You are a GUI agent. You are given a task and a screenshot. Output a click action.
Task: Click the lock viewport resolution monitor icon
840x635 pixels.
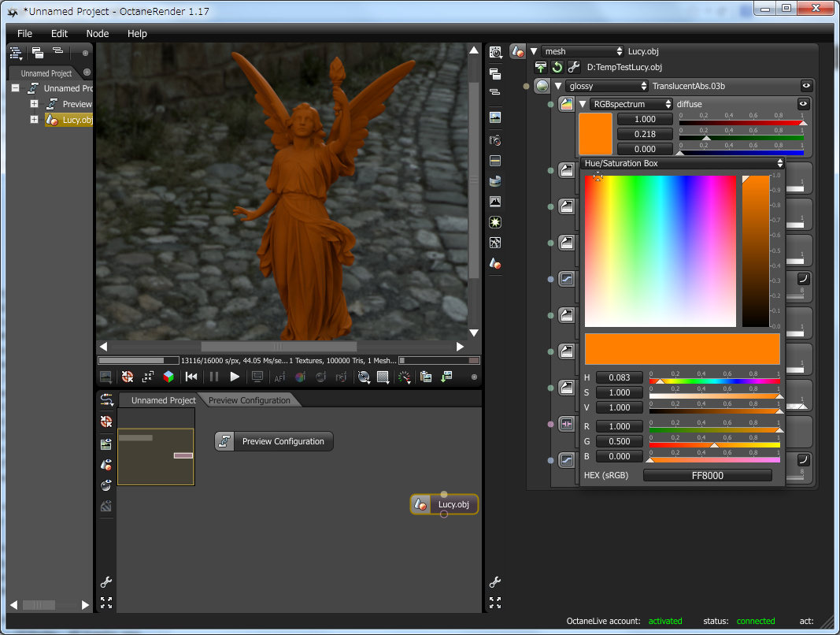tap(257, 377)
